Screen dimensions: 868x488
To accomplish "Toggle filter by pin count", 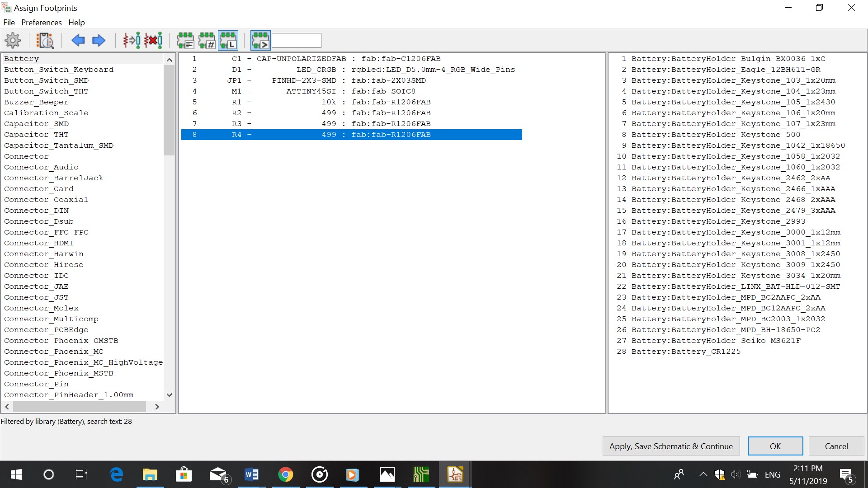I will tap(207, 41).
